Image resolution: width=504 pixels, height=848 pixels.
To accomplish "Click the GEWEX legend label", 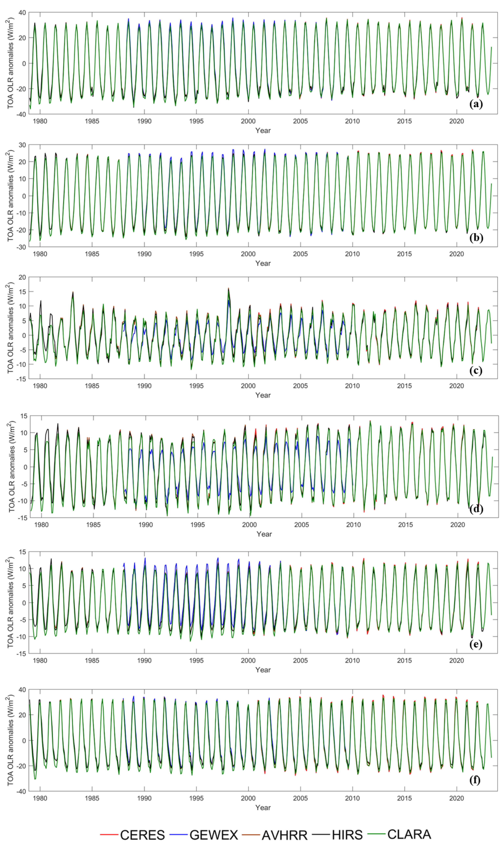I will click(x=214, y=835).
